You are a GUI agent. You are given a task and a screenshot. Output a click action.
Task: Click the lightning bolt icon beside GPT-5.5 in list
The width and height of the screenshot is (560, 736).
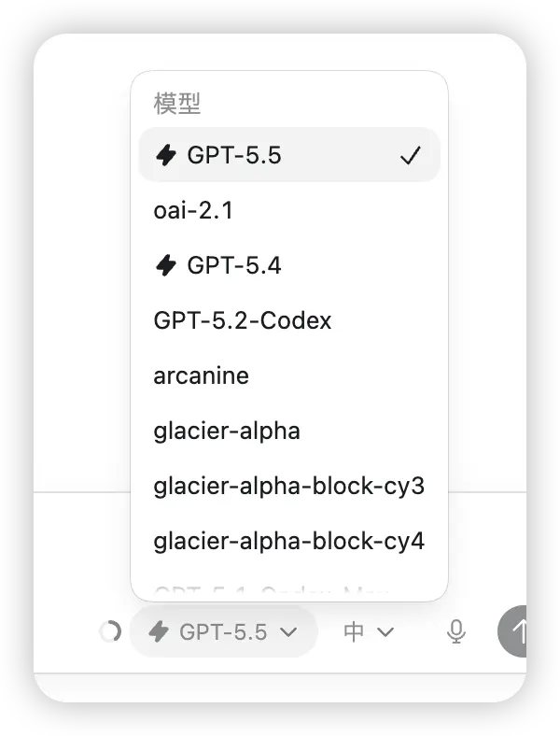pyautogui.click(x=165, y=155)
